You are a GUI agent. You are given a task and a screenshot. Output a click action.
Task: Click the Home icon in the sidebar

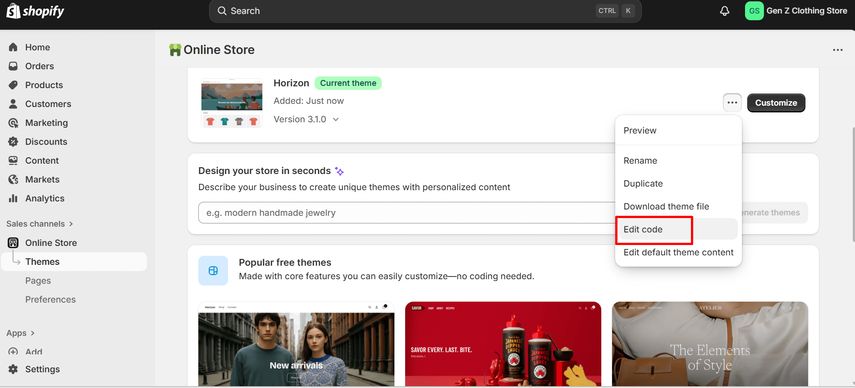coord(13,47)
